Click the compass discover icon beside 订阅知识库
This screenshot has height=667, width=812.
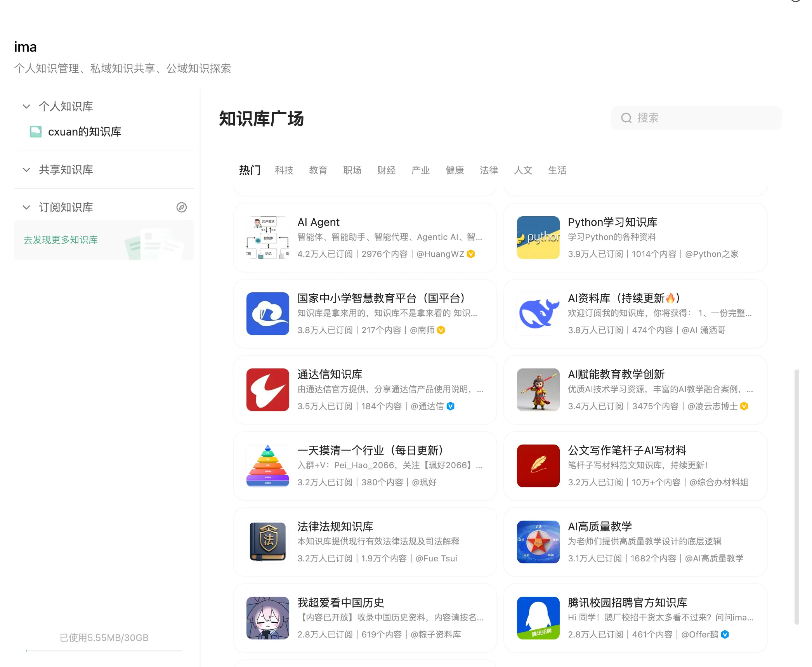(181, 207)
